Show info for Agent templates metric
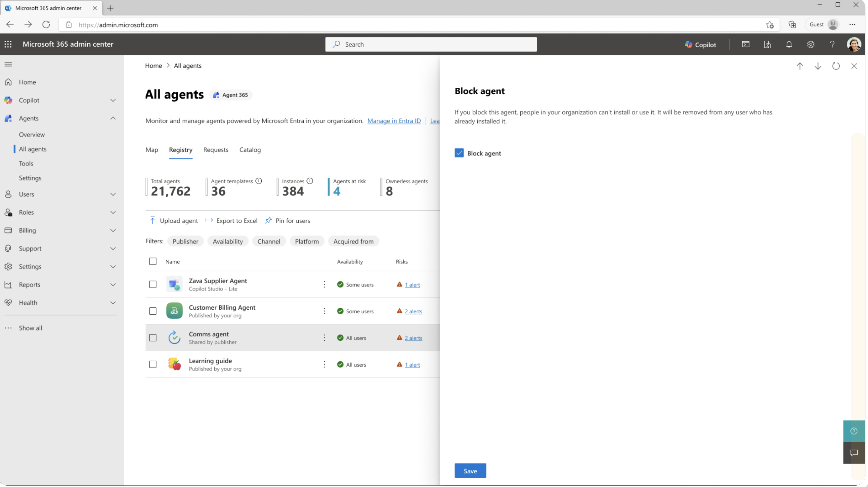868x487 pixels. [x=259, y=181]
